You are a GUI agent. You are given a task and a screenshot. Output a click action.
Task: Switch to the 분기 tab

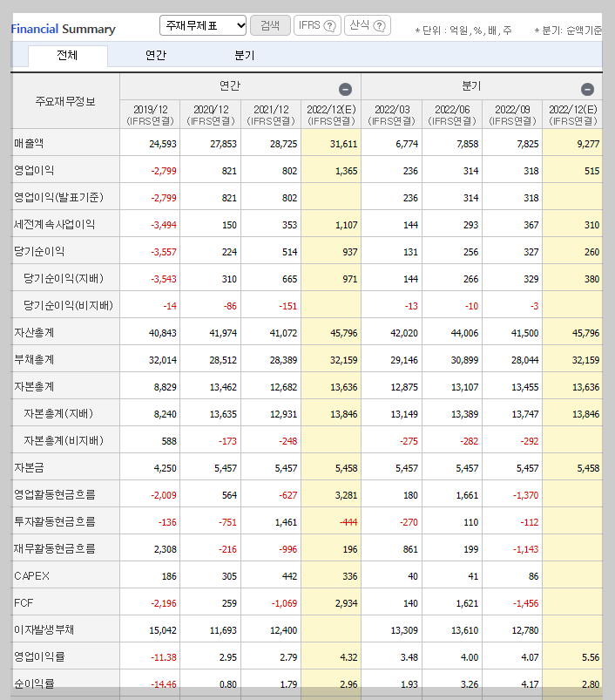point(245,56)
